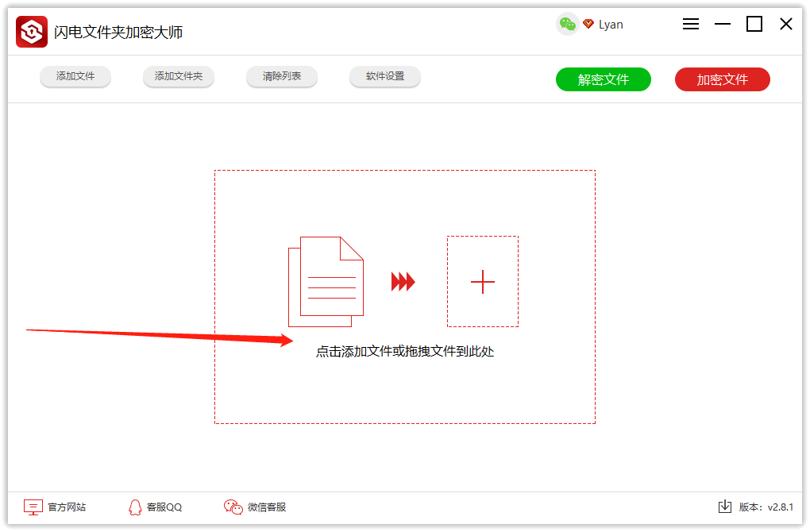The height and width of the screenshot is (532, 810).
Task: Click the plus add-file box
Action: point(483,282)
